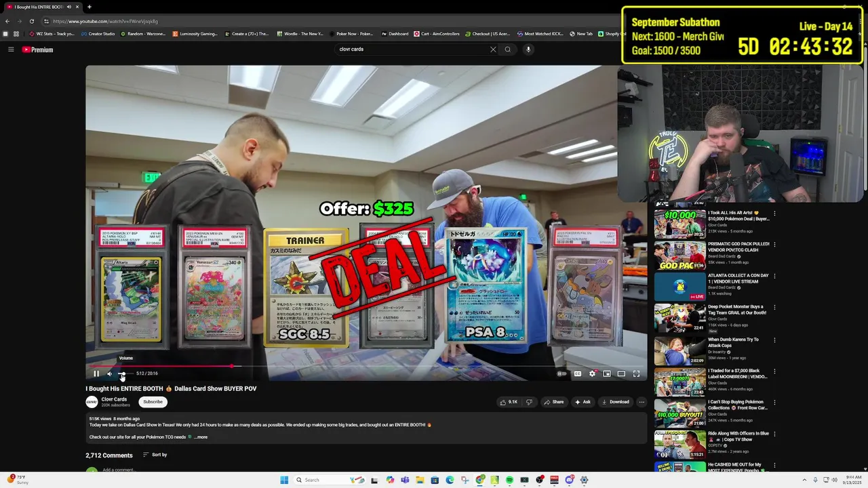Open options for 'PRISMATIC GOD PACK PULLED'
Screen dimensions: 868x488
coord(774,245)
